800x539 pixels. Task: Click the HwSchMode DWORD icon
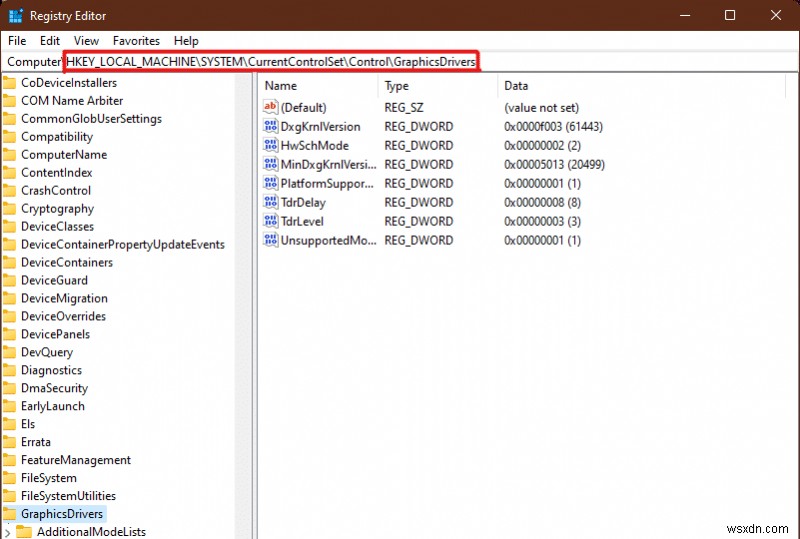(270, 145)
